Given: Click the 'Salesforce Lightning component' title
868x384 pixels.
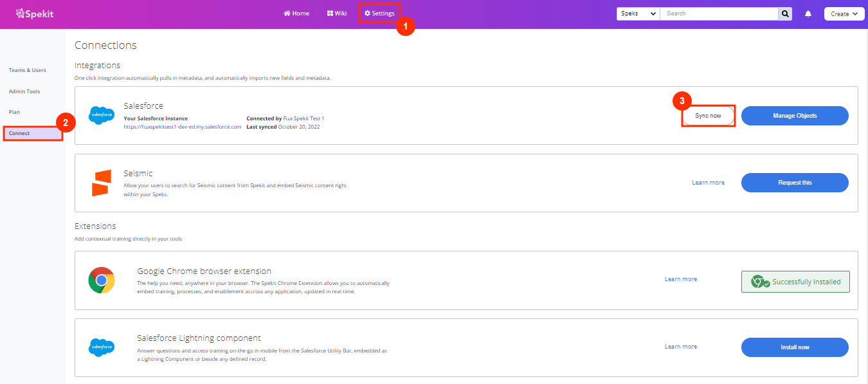Looking at the screenshot, I should click(x=199, y=338).
